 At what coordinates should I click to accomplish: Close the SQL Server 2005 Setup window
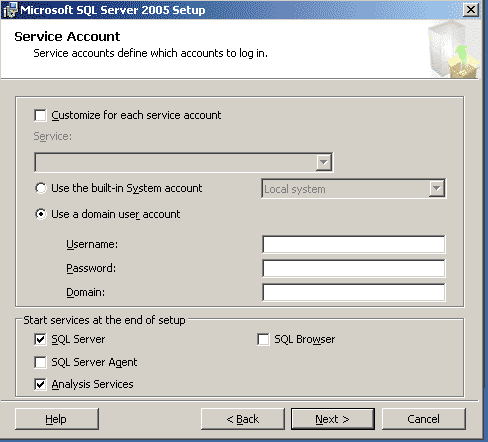click(x=471, y=10)
